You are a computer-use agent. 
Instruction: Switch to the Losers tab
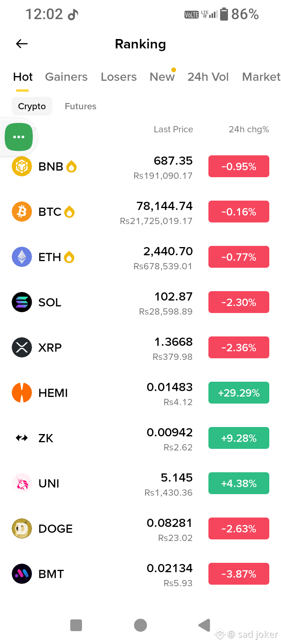(119, 77)
